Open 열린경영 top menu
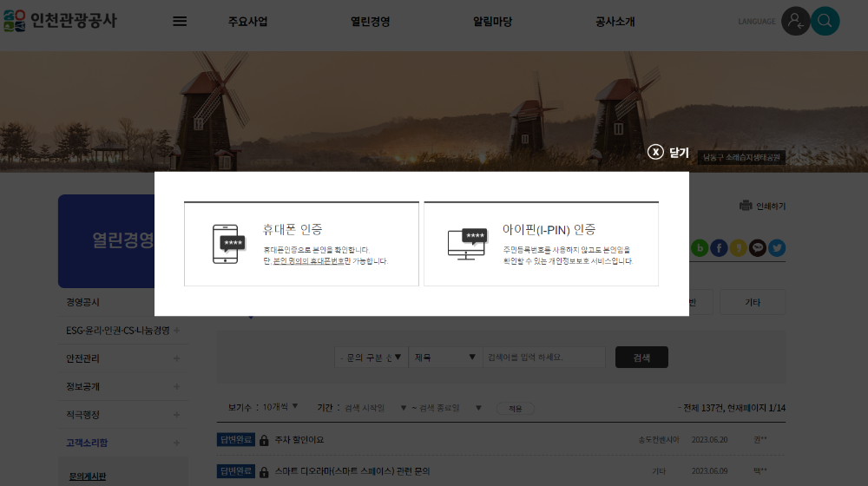The width and height of the screenshot is (868, 486). pos(371,22)
